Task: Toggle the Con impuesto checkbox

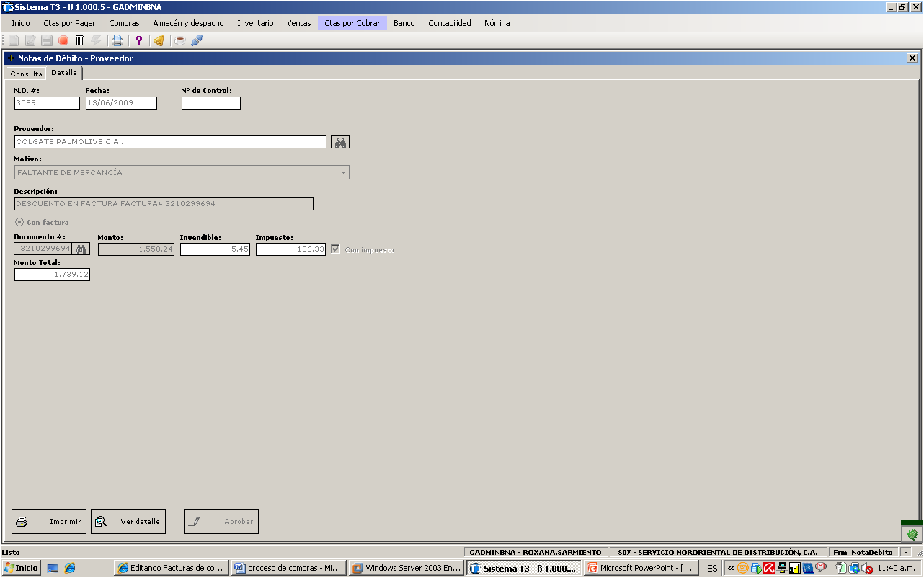Action: 336,249
